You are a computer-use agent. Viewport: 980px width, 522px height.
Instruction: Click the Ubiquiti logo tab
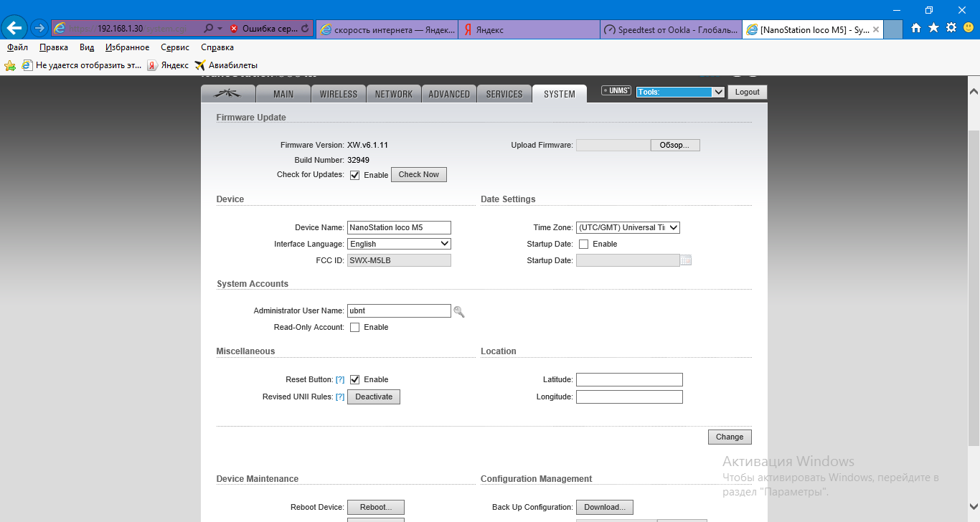click(x=226, y=94)
